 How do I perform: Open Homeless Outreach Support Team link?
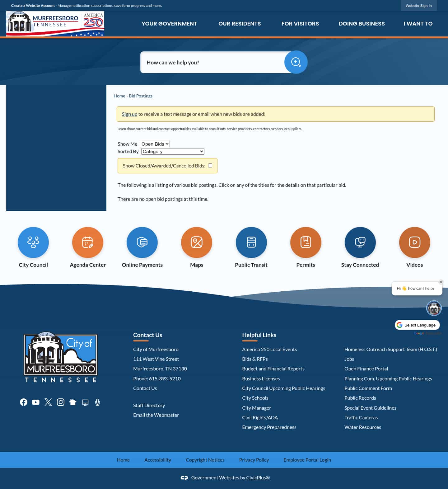[x=391, y=349]
